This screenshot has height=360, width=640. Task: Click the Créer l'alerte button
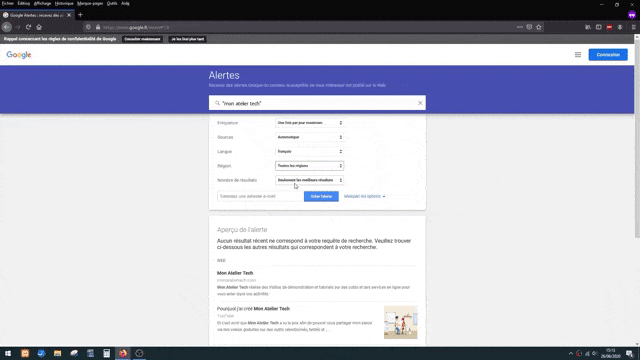pos(321,196)
